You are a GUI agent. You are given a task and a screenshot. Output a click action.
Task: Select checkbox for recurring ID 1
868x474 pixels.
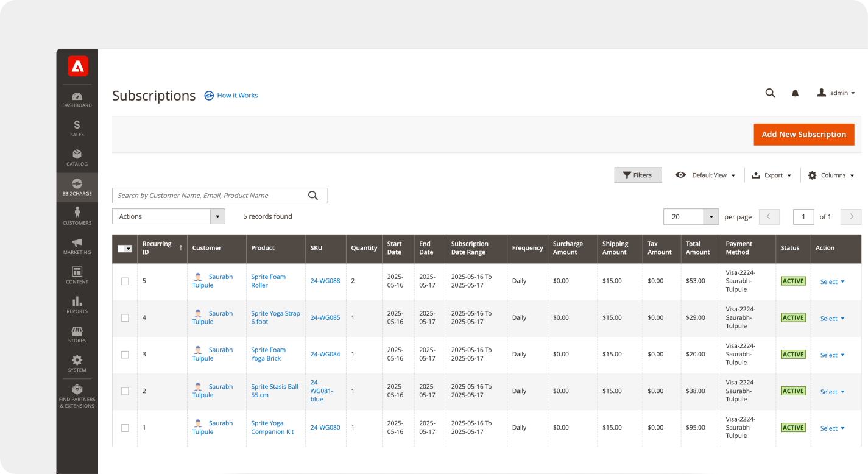(125, 428)
